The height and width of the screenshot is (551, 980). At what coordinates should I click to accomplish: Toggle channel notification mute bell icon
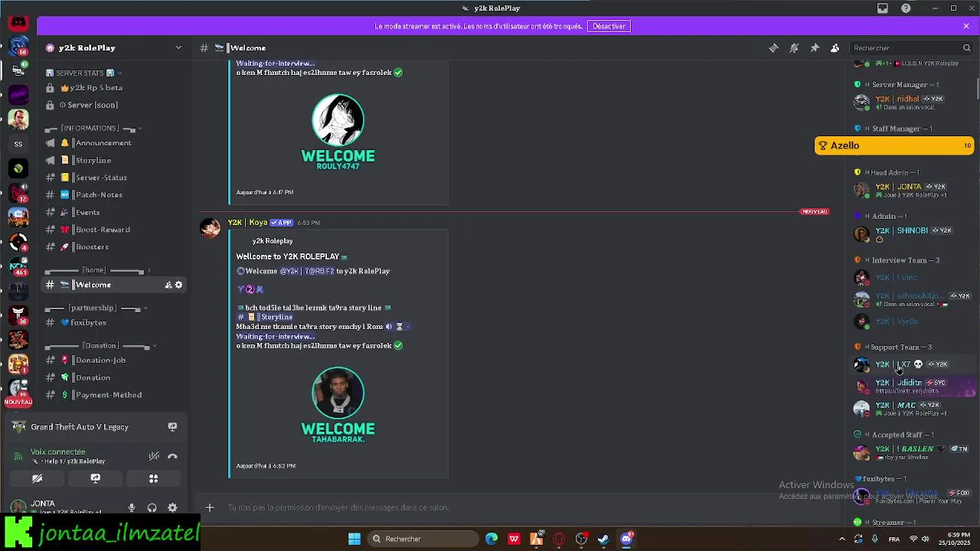pyautogui.click(x=794, y=47)
